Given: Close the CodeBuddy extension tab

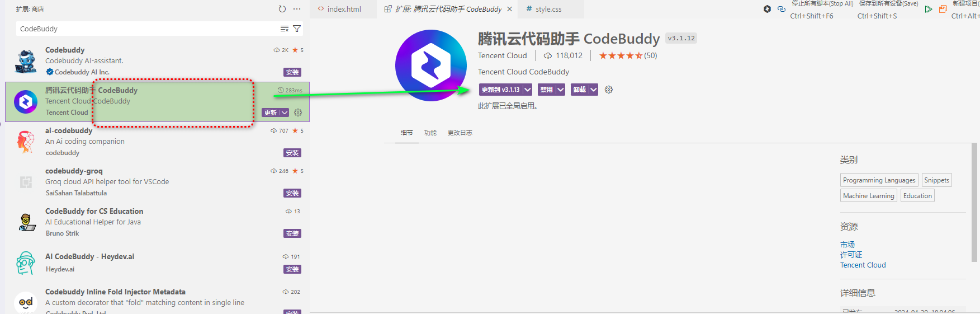Looking at the screenshot, I should [509, 9].
